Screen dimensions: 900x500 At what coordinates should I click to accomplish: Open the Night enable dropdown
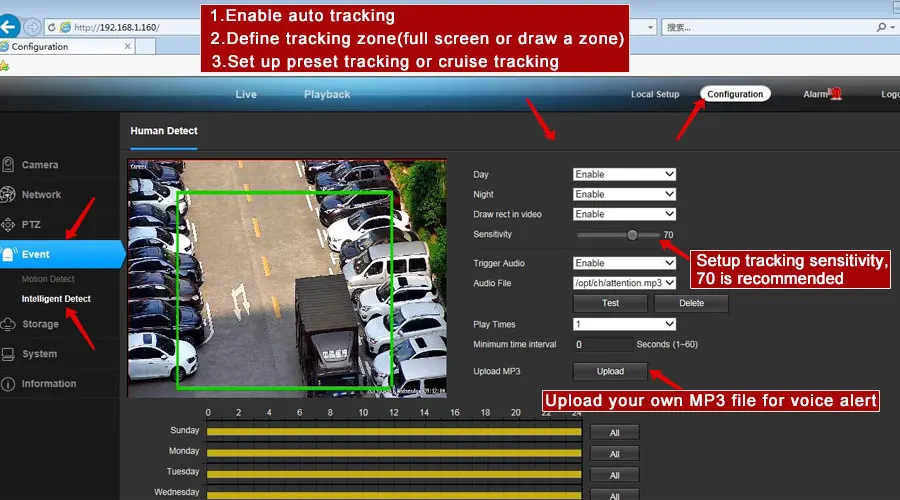click(624, 194)
